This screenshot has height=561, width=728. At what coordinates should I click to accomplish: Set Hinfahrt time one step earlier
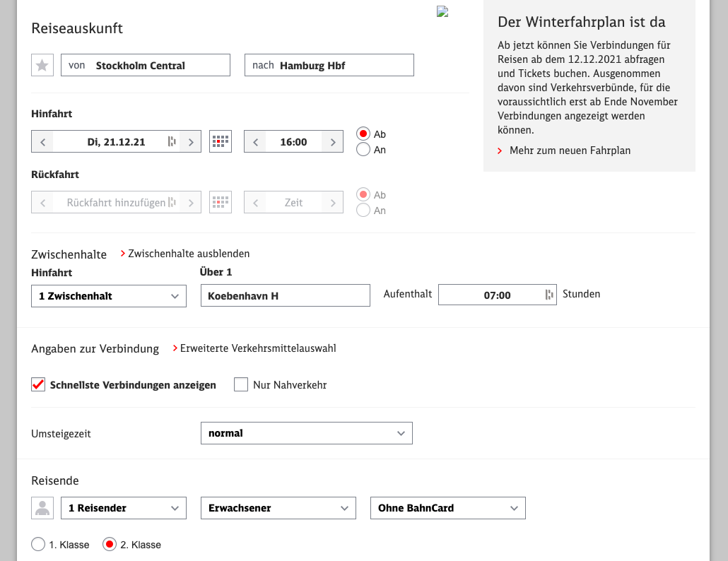(255, 142)
